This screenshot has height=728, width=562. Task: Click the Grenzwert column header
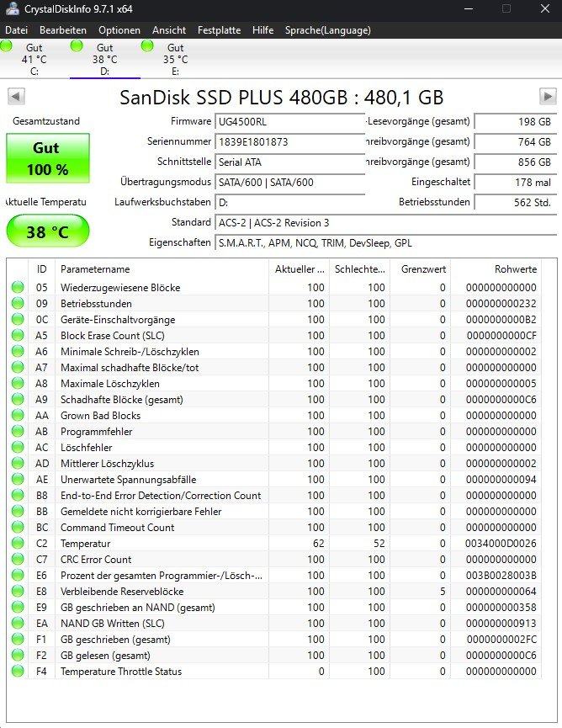click(420, 268)
